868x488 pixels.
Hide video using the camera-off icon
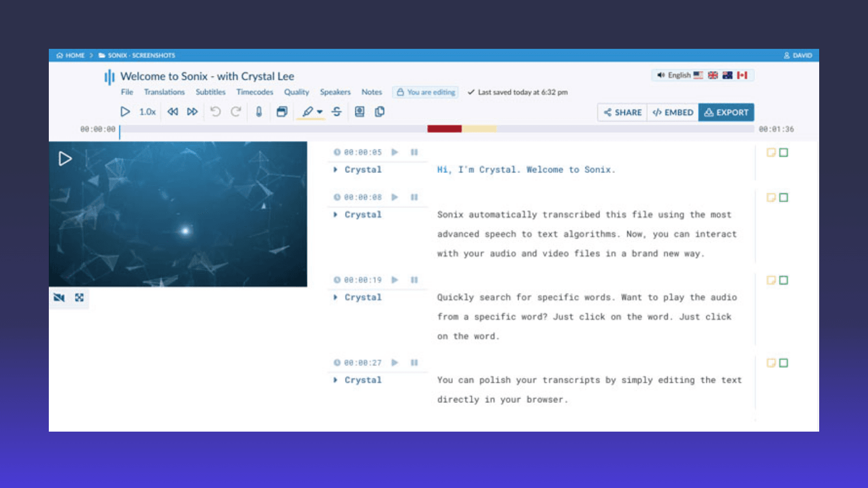(x=59, y=298)
